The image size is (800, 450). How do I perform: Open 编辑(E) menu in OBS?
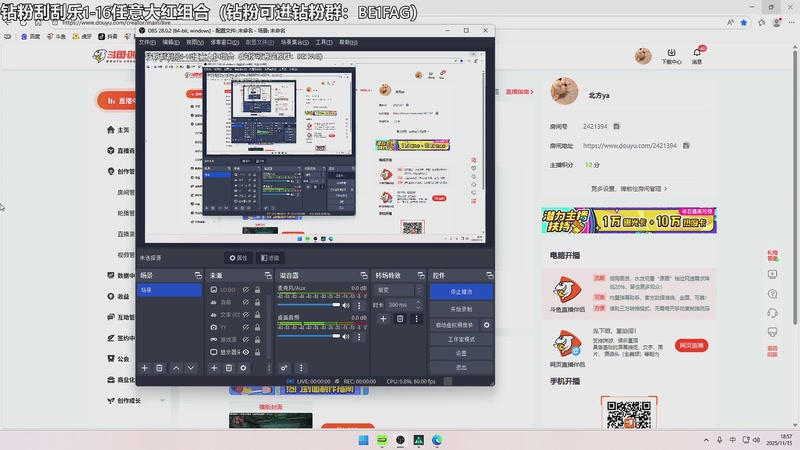(171, 42)
